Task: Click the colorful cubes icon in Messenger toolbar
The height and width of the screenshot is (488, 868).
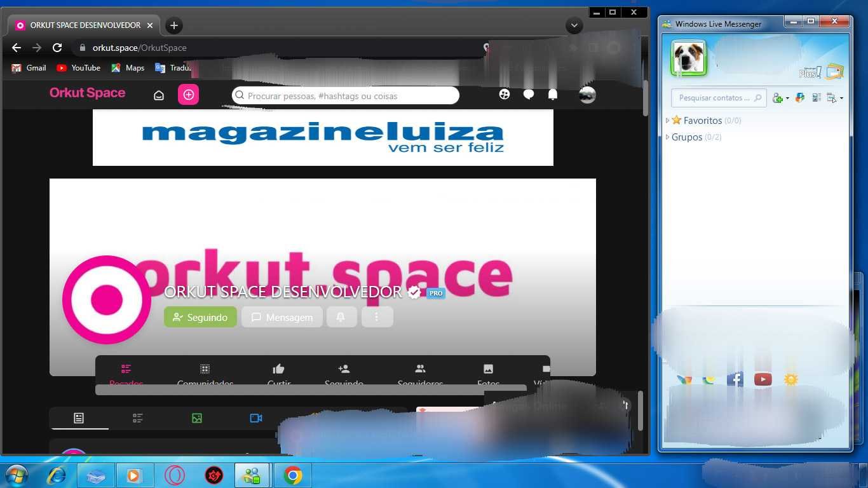Action: coord(801,98)
